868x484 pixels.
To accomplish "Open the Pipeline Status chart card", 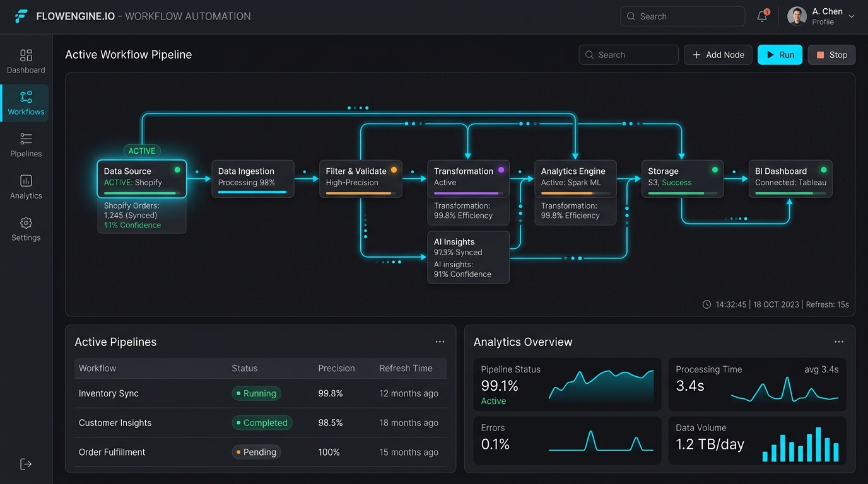I will pyautogui.click(x=567, y=385).
